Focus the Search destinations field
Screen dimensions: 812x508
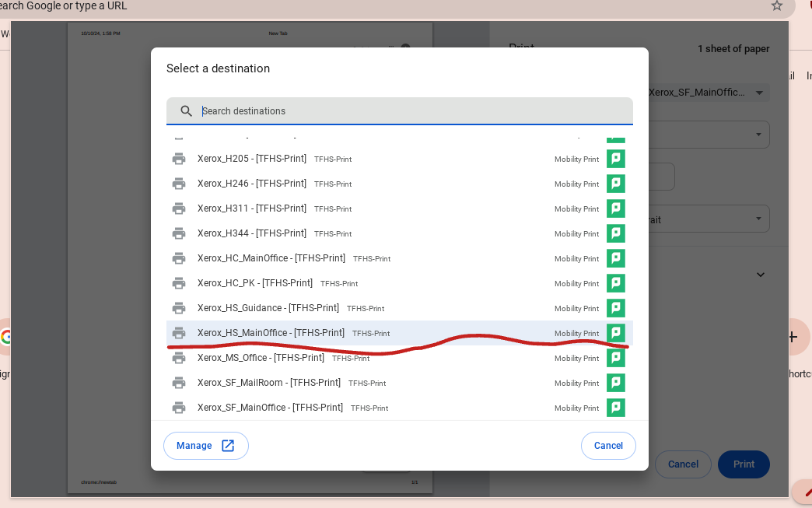tap(399, 110)
